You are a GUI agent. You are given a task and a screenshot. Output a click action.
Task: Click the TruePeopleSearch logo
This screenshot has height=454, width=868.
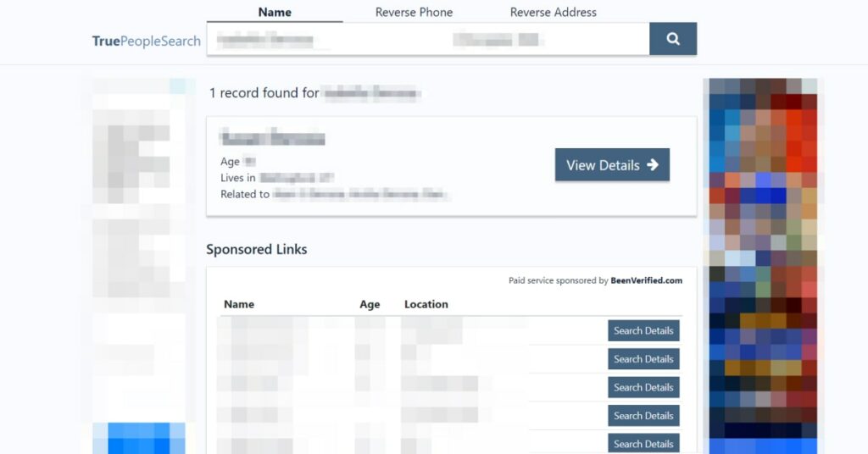coord(146,41)
